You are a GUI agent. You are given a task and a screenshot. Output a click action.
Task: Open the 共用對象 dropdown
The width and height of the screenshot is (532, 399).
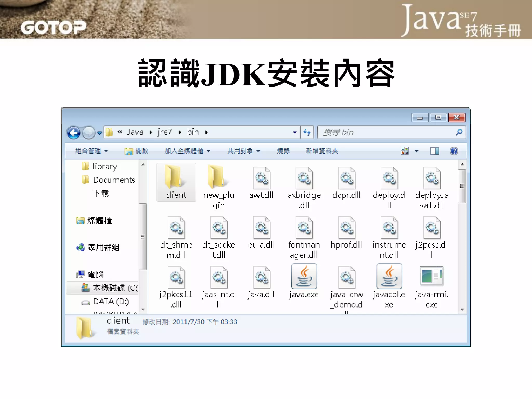pos(243,151)
